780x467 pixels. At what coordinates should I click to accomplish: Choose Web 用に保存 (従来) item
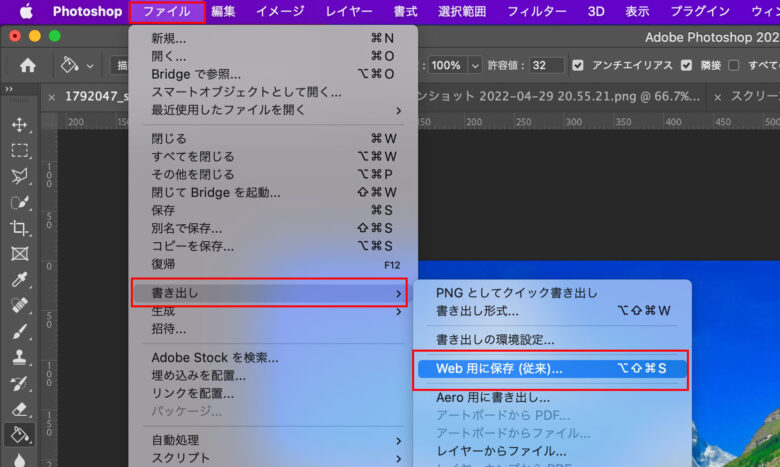point(552,369)
